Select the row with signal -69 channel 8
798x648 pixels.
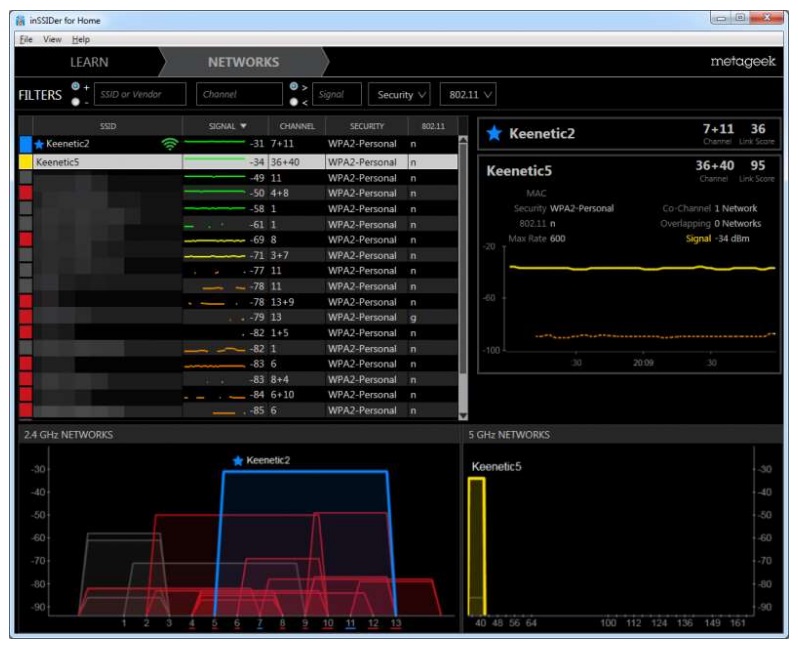tap(238, 239)
